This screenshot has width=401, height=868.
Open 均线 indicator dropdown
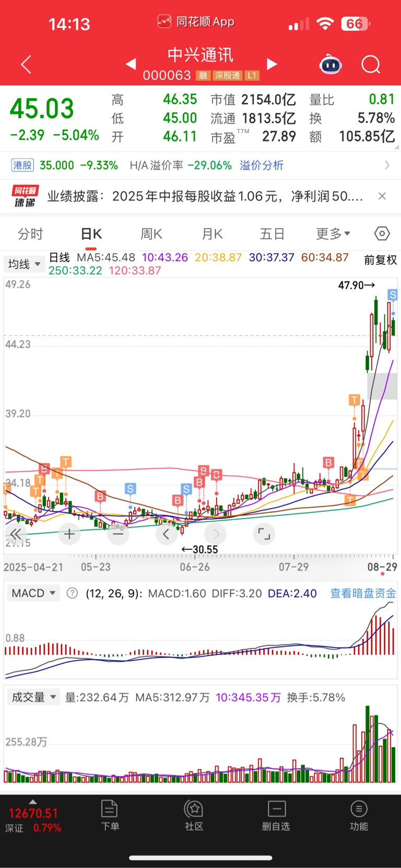coord(24,264)
